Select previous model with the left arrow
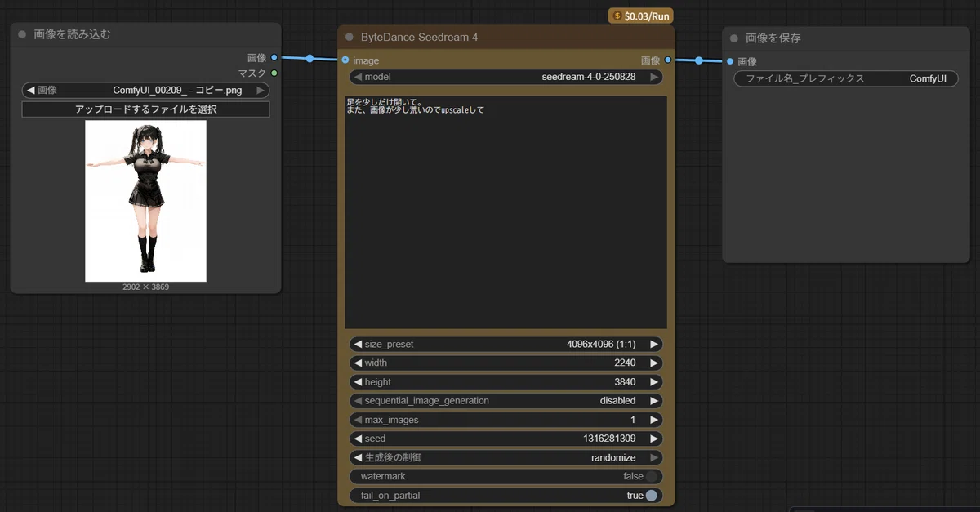This screenshot has height=512, width=980. tap(357, 78)
